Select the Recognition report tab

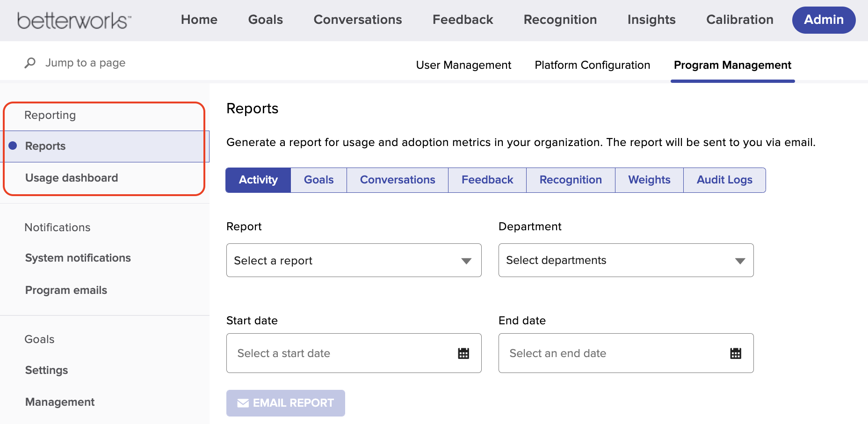571,180
